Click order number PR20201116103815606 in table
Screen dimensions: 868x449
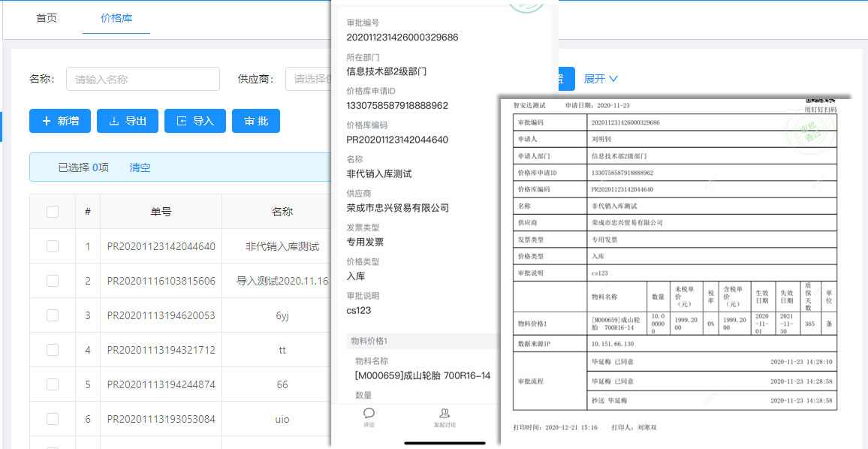pos(161,281)
